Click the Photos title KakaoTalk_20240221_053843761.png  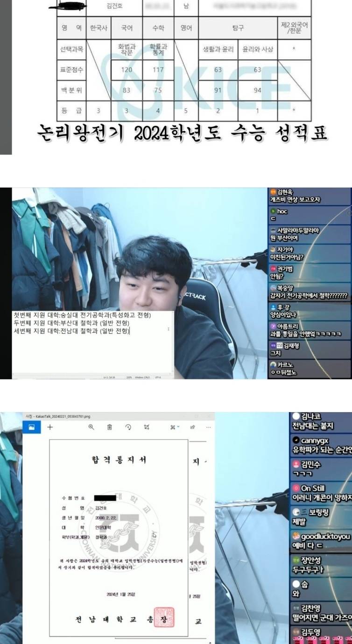[x=63, y=415]
